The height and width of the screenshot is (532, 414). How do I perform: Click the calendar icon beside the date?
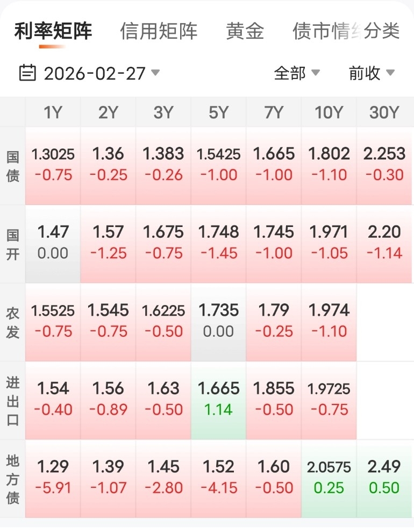(27, 73)
